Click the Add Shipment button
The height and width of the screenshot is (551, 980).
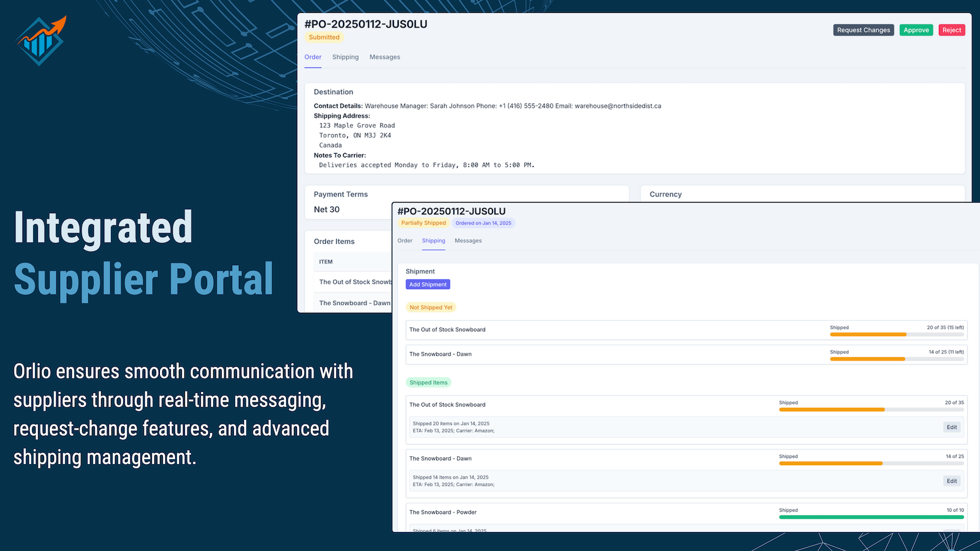[428, 284]
